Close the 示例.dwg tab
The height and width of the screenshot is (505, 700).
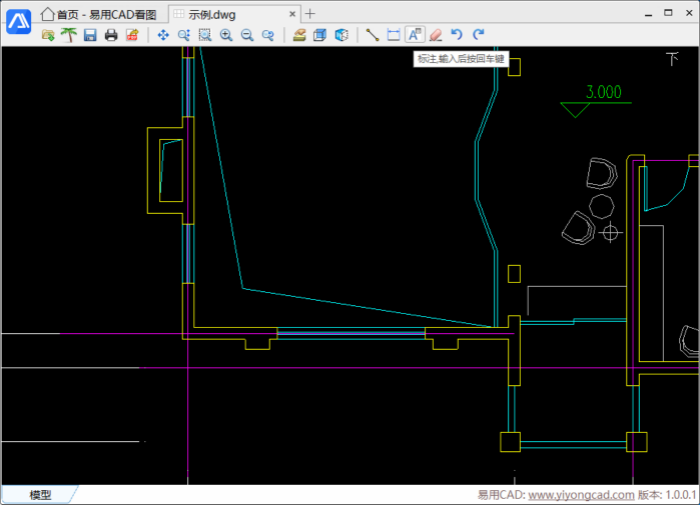point(292,14)
